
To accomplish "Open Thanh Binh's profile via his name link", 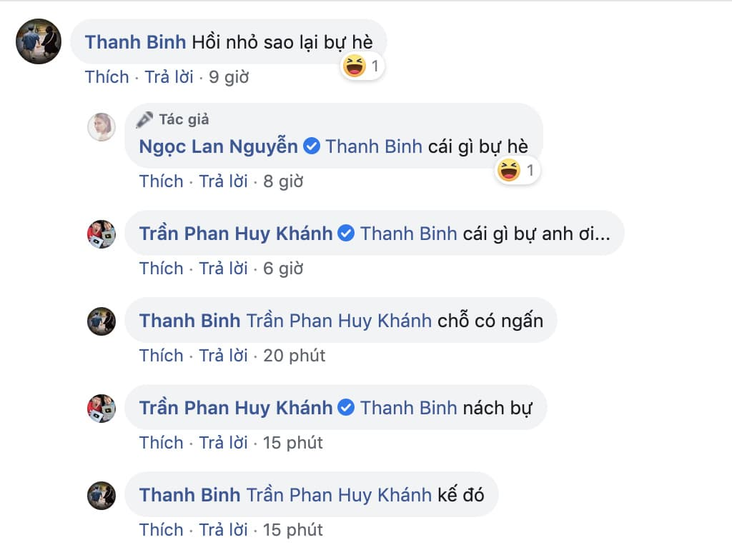I will tap(134, 41).
